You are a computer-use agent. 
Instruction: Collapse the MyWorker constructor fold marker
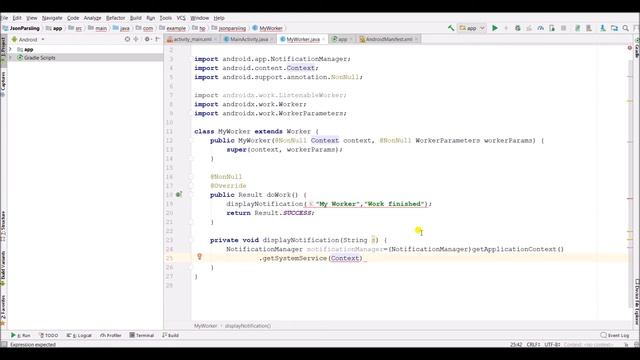click(191, 140)
